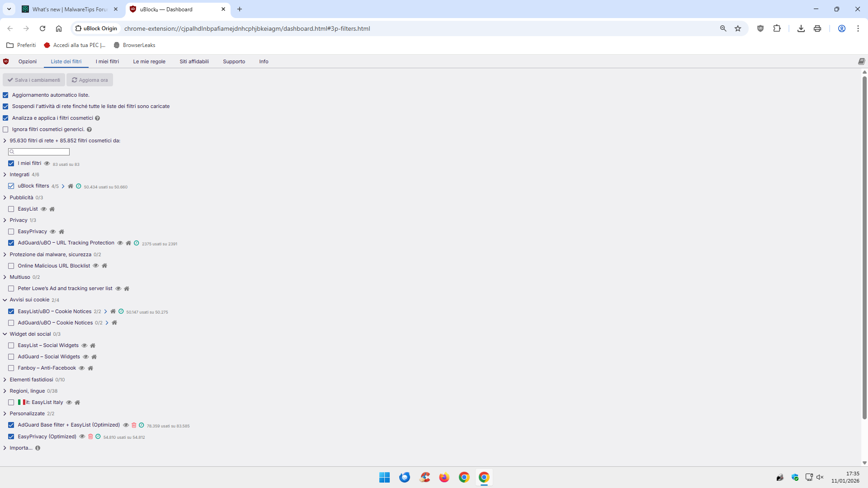Expand the Pubblicità section
Image resolution: width=868 pixels, height=488 pixels.
click(5, 198)
